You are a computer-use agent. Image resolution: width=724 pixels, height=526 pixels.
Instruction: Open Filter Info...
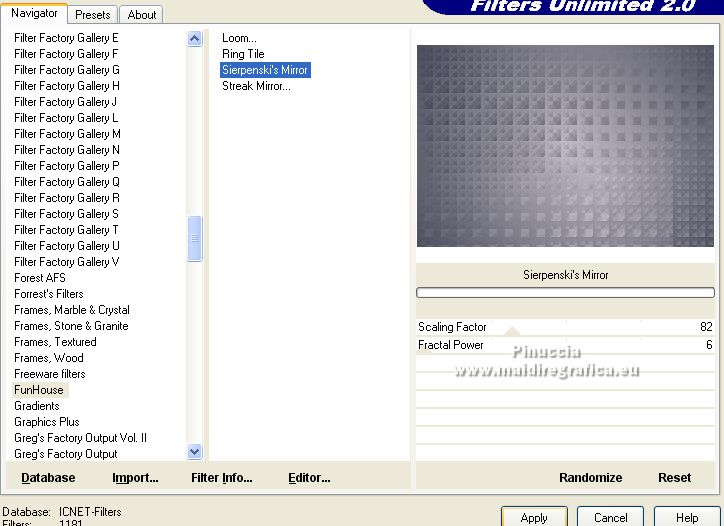(x=222, y=478)
